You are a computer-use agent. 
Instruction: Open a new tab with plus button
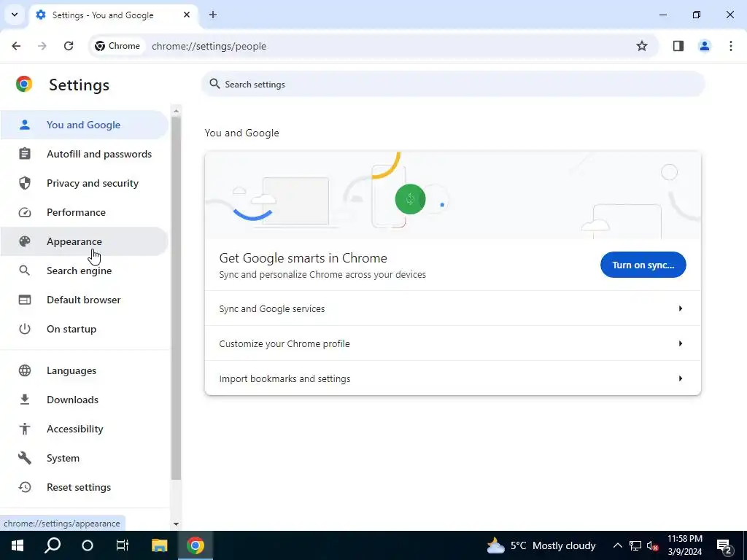pos(213,15)
